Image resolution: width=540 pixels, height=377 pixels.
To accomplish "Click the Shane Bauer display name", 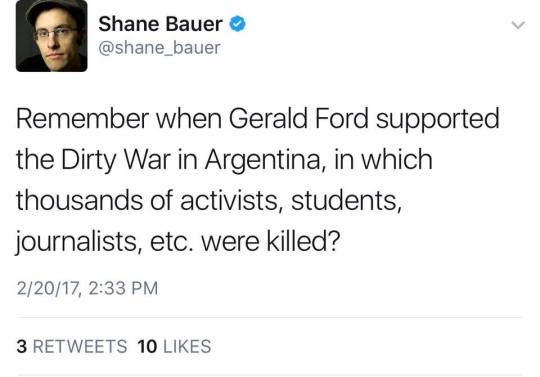I will coord(160,24).
